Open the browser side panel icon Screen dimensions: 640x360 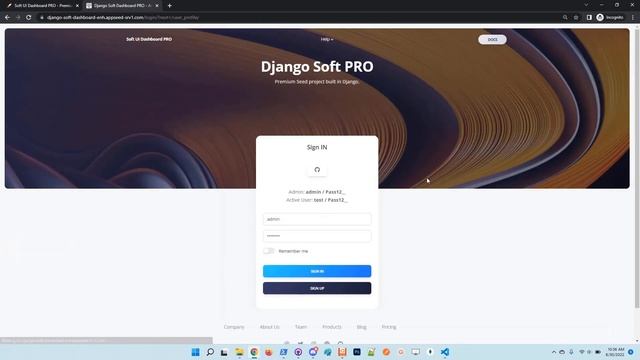pos(589,18)
